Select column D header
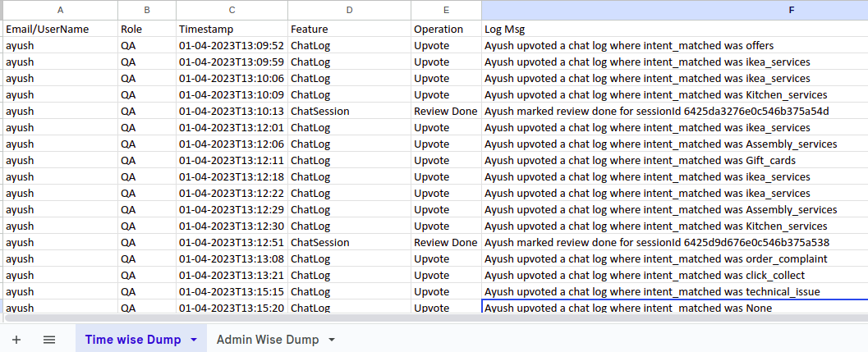Viewport: 868px width, 352px height. (349, 10)
